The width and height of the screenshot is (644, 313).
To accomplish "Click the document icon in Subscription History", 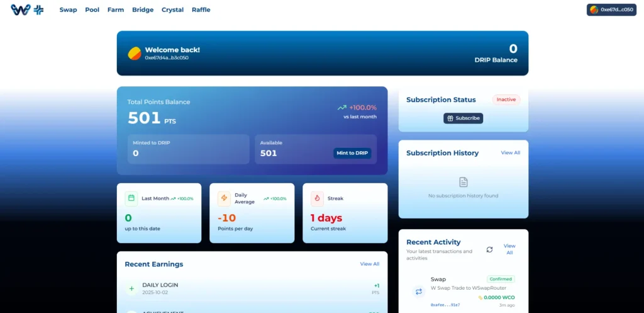I will 463,182.
